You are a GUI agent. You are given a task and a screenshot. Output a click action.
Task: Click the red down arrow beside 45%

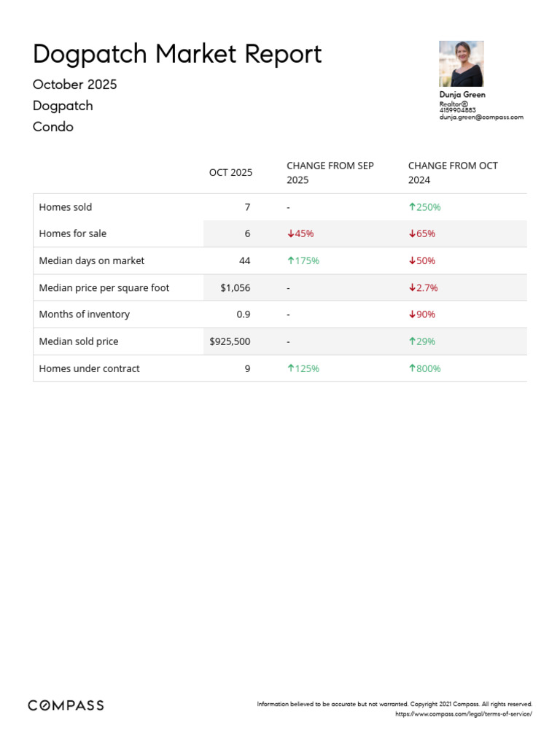point(290,234)
